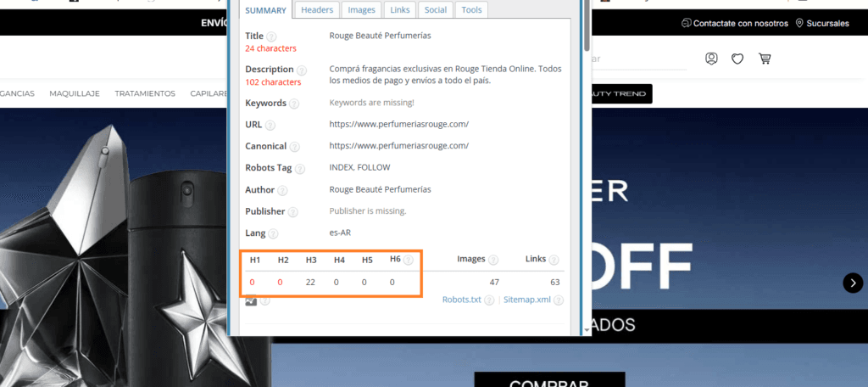Click popup scrollbar down arrow
The width and height of the screenshot is (868, 387).
[587, 330]
